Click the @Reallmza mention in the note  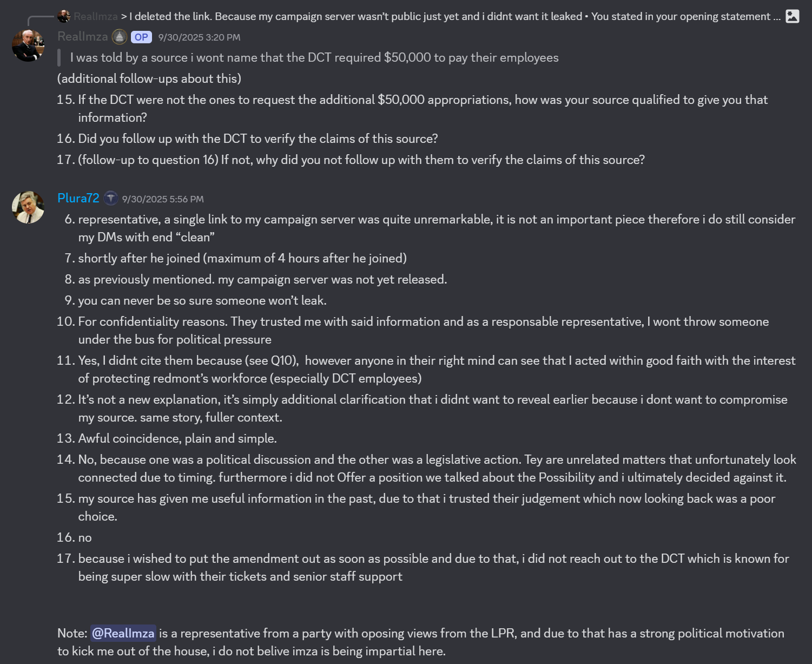(123, 633)
